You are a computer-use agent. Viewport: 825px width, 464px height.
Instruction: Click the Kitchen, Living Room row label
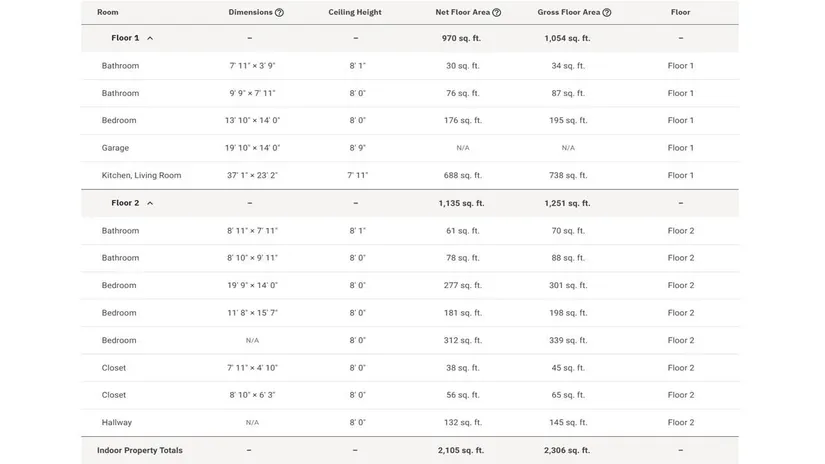(141, 176)
